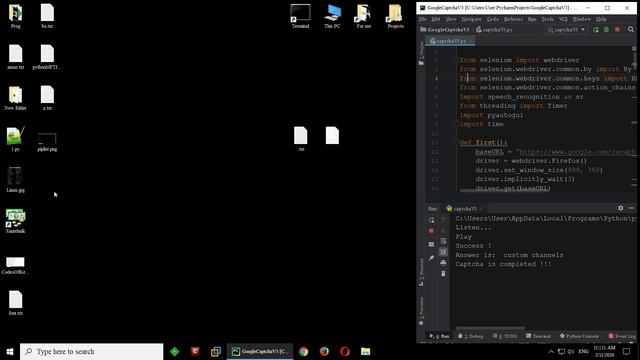The image size is (640, 360).
Task: Select the captchaV3.py editor tab
Action: tap(451, 41)
